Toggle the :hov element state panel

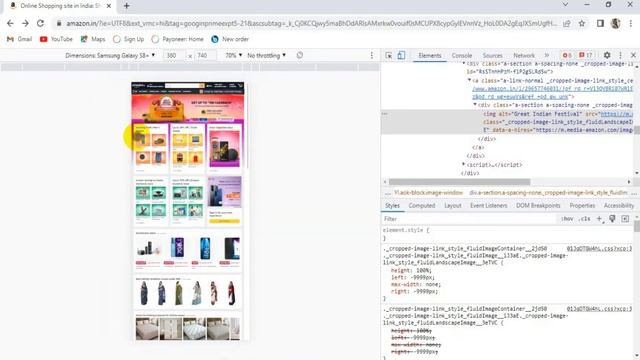[567, 219]
